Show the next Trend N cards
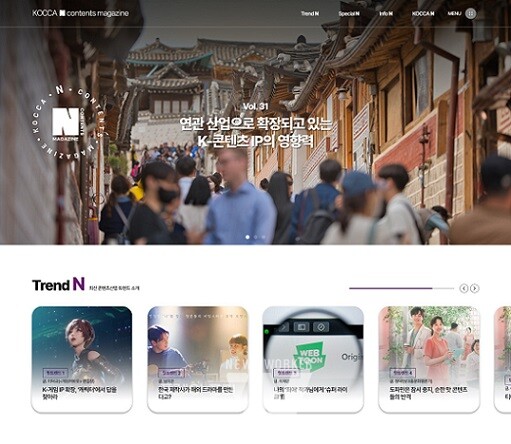 click(475, 288)
